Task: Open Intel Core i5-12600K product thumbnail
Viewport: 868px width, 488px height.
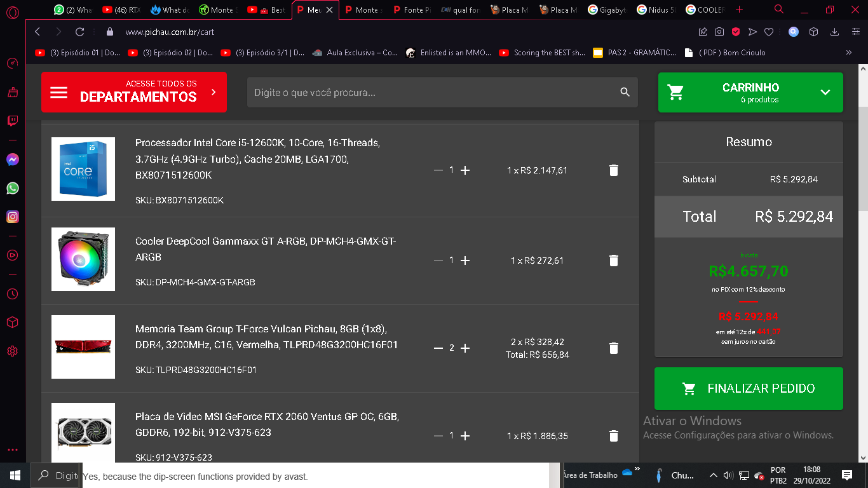Action: click(83, 169)
